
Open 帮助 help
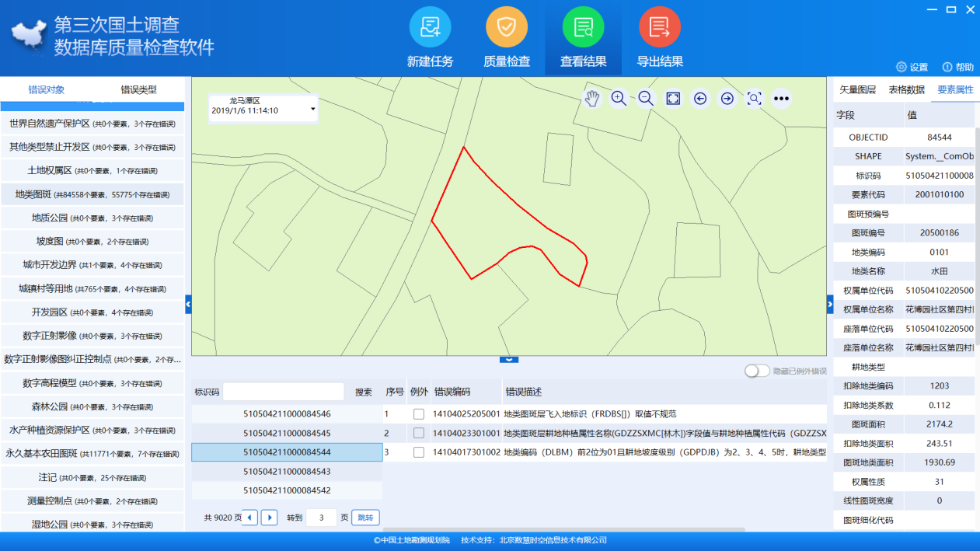coord(957,67)
